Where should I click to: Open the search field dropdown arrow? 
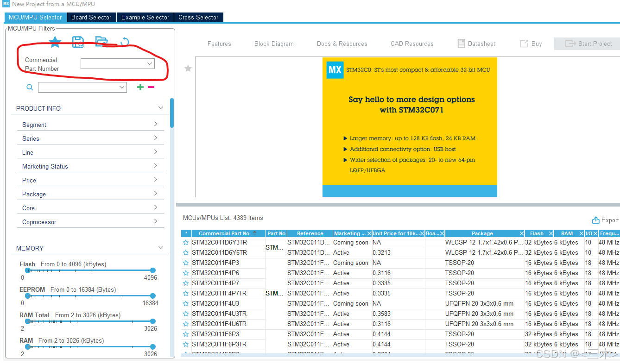pos(122,87)
